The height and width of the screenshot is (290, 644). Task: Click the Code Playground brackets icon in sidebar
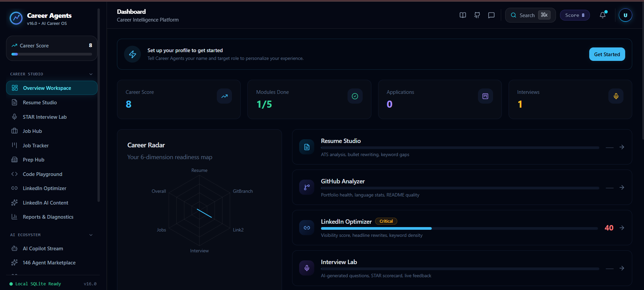pyautogui.click(x=14, y=174)
